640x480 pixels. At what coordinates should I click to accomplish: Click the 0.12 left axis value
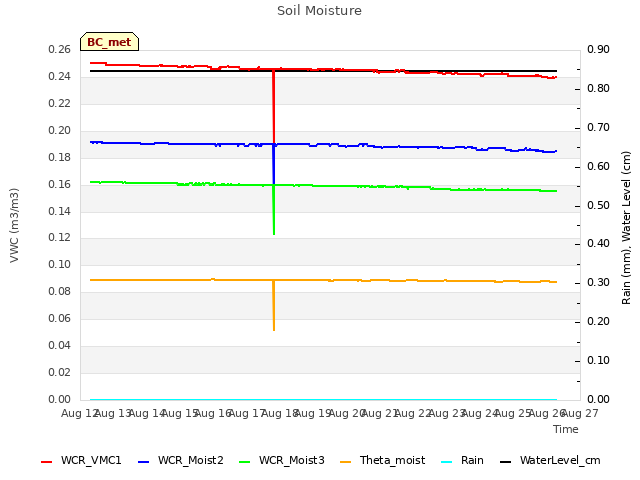[60, 237]
